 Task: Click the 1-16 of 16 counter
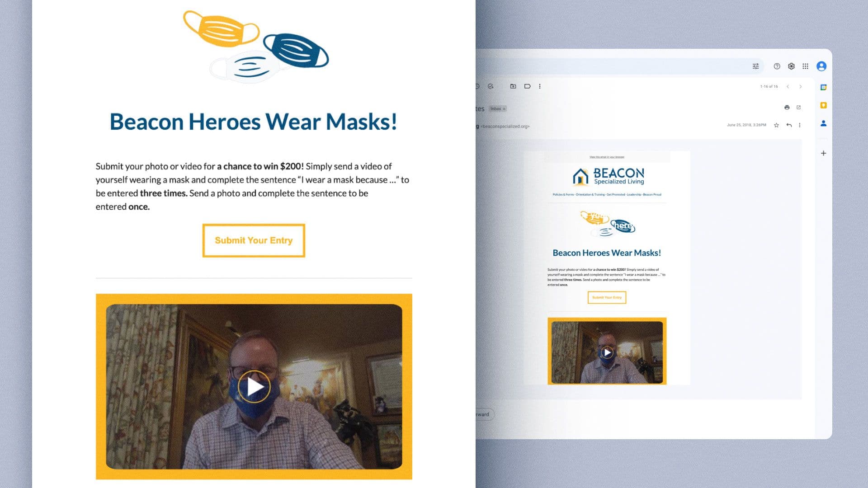coord(769,87)
